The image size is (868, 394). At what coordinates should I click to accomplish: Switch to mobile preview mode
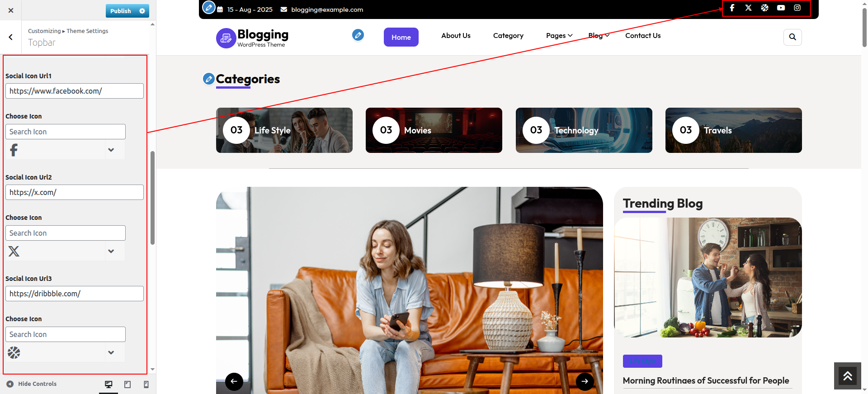pos(146,385)
